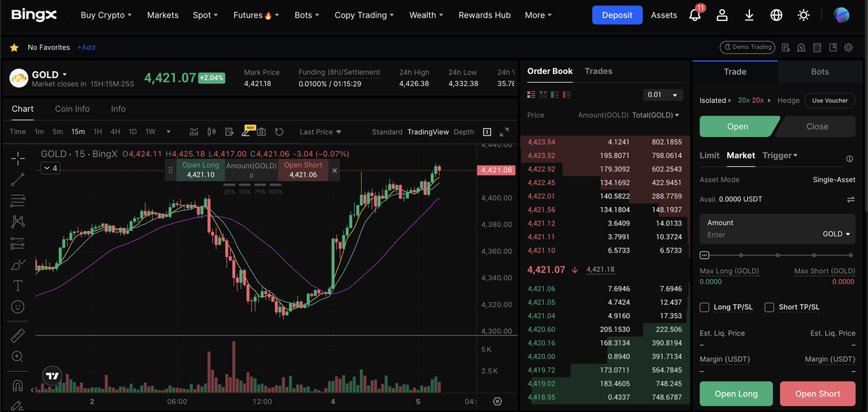Open the chart settings gear icon

point(497,401)
